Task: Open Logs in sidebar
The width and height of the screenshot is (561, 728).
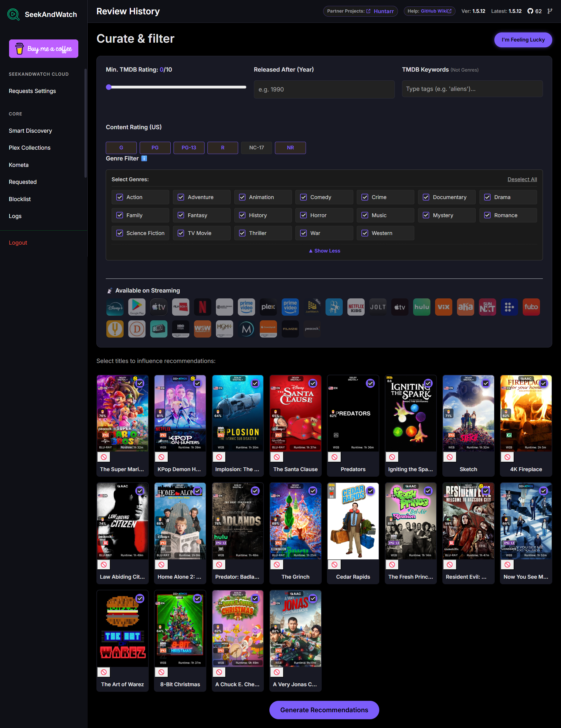Action: (15, 216)
